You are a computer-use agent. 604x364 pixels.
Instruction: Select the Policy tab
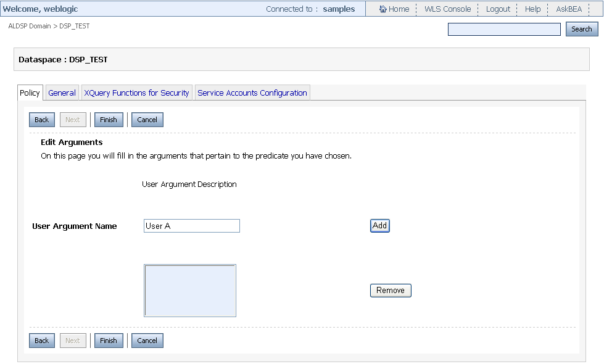point(30,93)
